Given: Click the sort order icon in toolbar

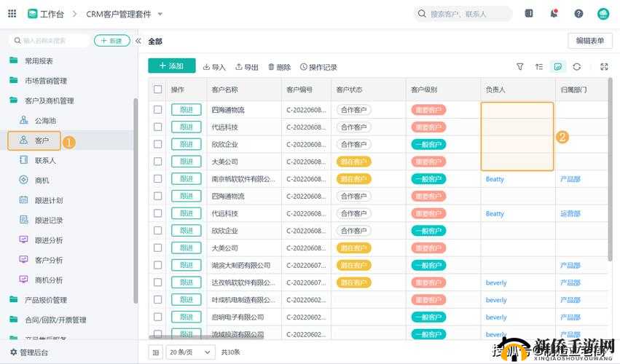Looking at the screenshot, I should (x=539, y=67).
